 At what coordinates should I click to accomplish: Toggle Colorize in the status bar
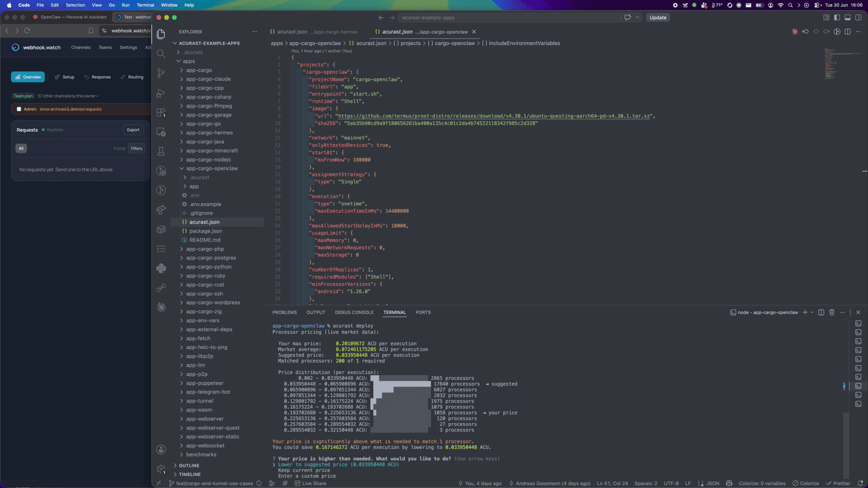tap(806, 483)
